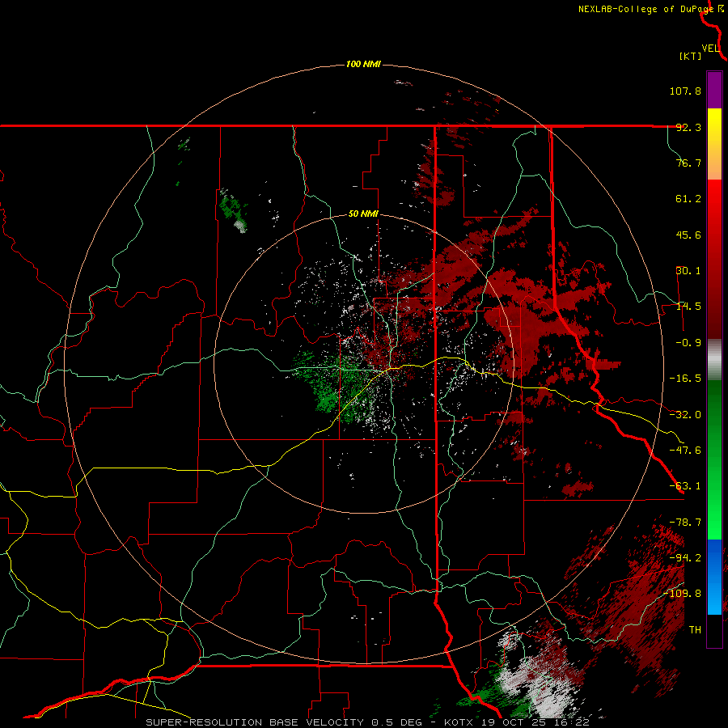Click the -109.8 legend value
Screen dimensions: 728x728
pyautogui.click(x=682, y=594)
